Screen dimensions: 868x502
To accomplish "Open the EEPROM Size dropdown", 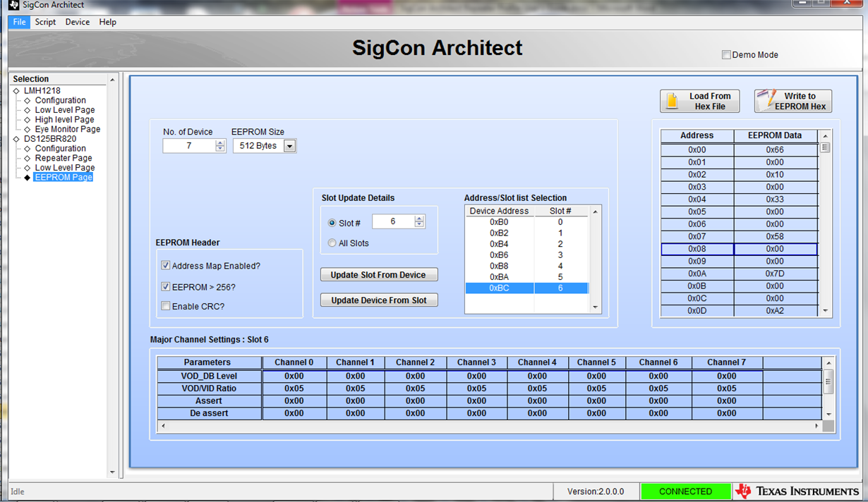I will (289, 146).
